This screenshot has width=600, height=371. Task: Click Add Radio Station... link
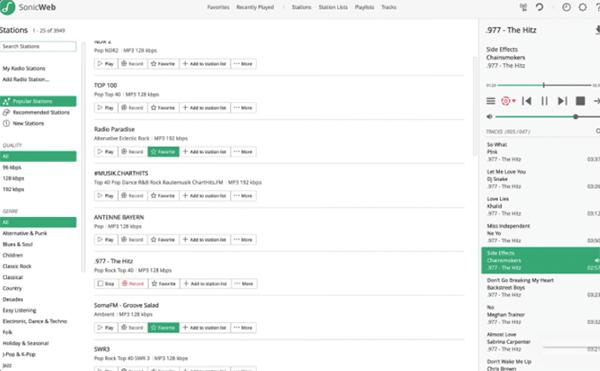[x=26, y=80]
